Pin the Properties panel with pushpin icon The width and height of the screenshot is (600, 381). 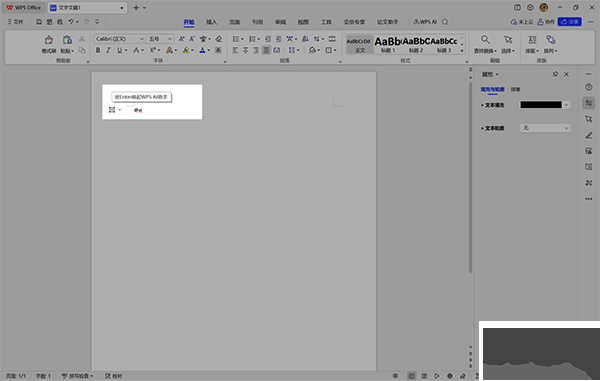coord(555,74)
